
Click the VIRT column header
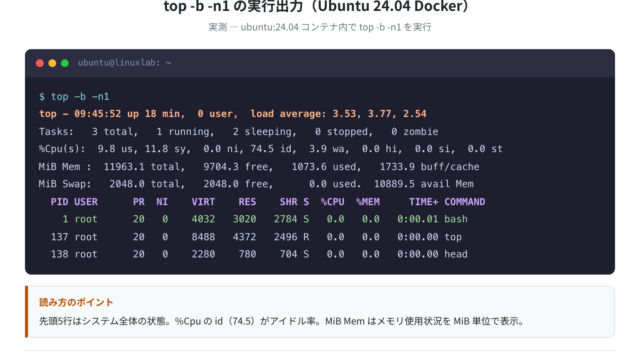click(203, 202)
